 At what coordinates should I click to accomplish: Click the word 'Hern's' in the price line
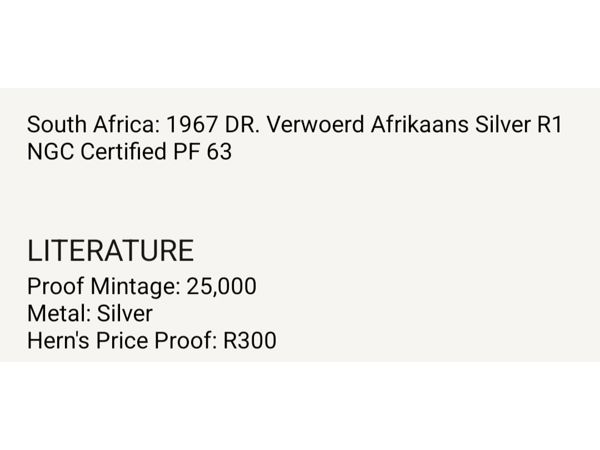coord(58,340)
